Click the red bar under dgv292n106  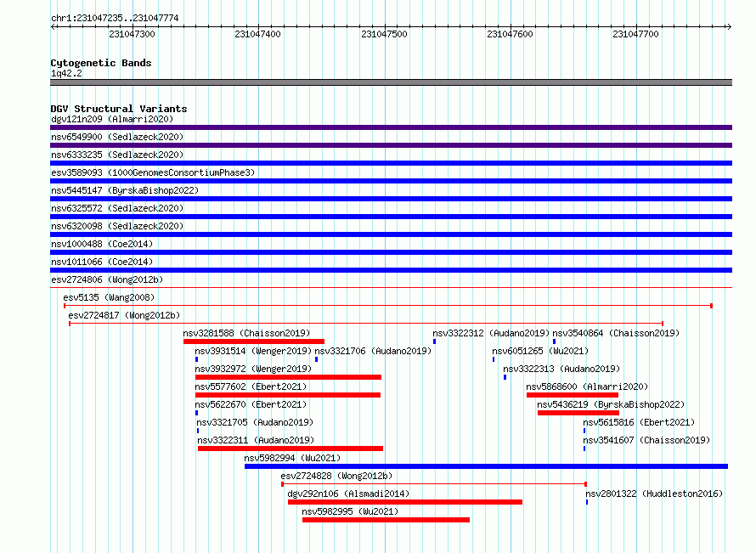405,502
